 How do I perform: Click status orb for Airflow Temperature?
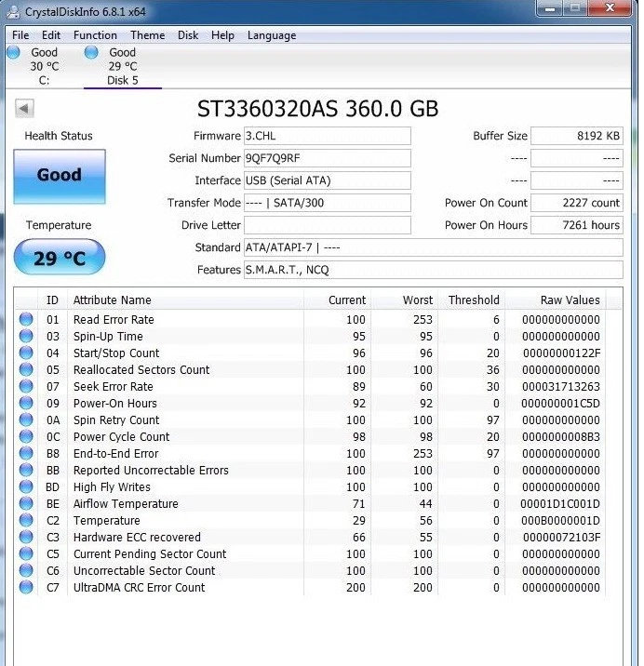coord(26,504)
